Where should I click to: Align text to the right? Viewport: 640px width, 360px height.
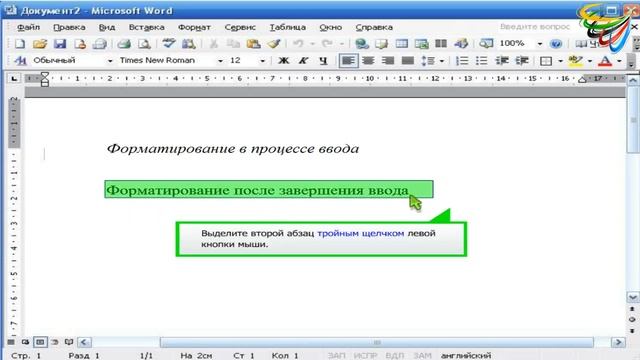pos(388,61)
